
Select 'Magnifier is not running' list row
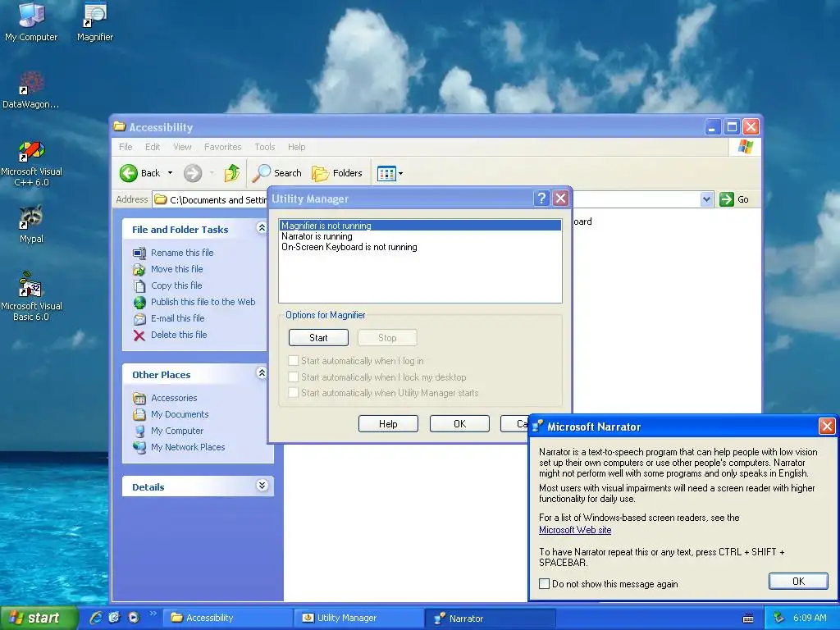pos(420,226)
